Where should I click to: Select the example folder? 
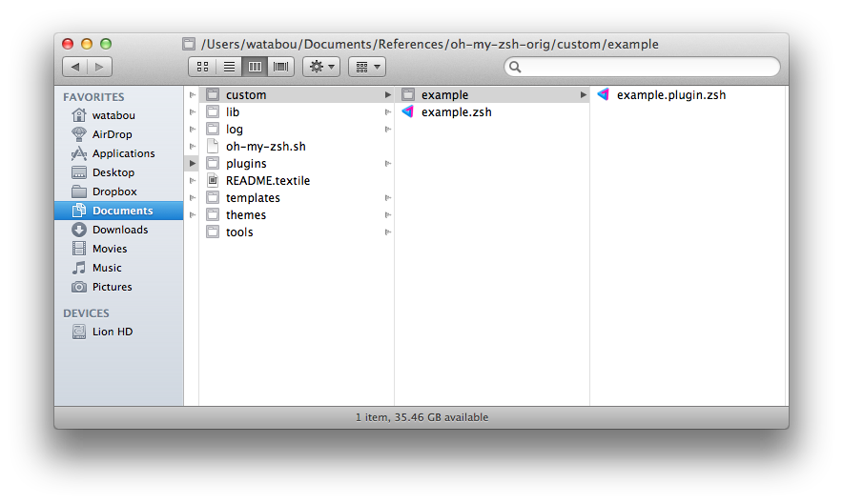click(492, 94)
